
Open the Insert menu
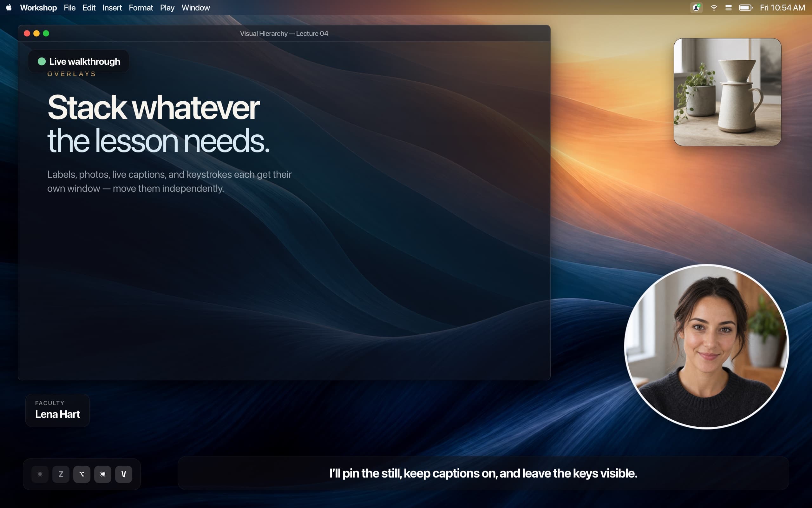click(x=112, y=7)
